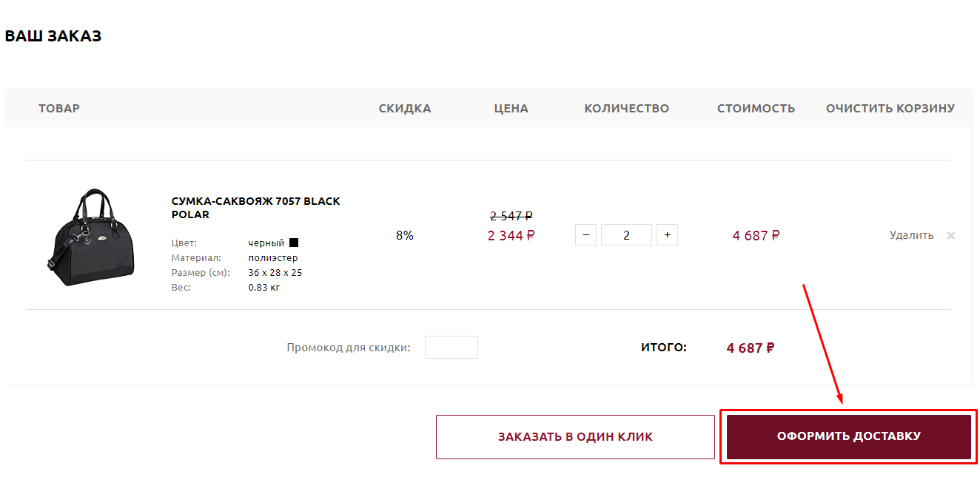This screenshot has height=494, width=980.
Task: Select the КОЛИЧЕСТВО column header
Action: pos(627,108)
